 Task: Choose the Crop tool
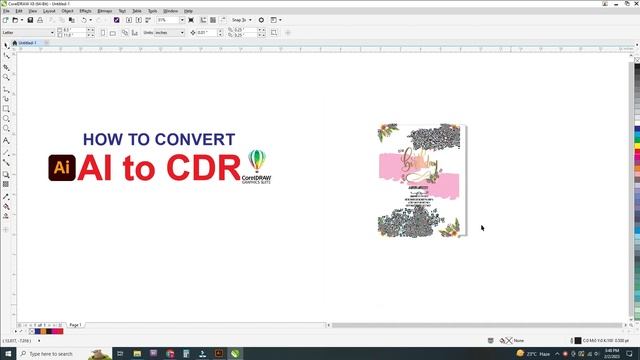6,67
